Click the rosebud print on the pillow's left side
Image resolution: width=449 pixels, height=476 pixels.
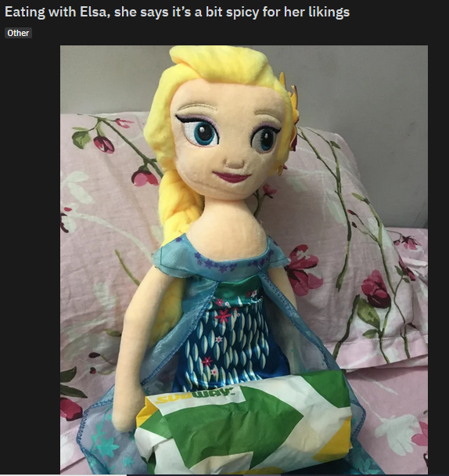(105, 143)
